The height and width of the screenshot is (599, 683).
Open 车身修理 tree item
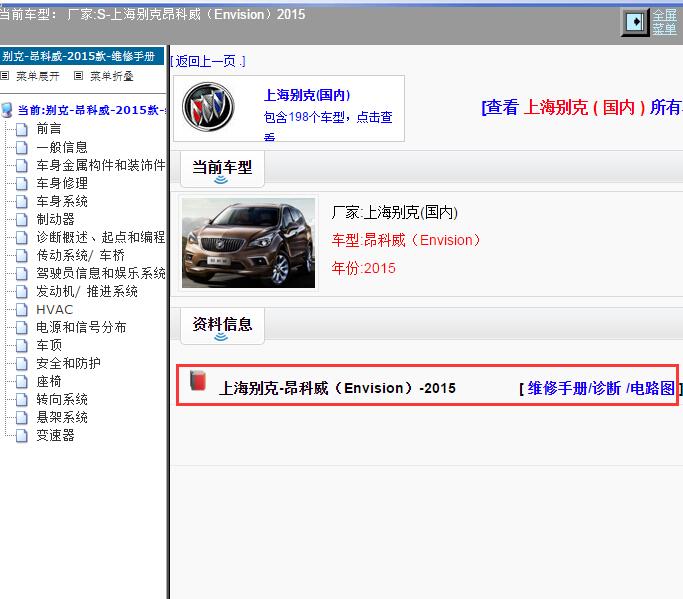point(62,183)
